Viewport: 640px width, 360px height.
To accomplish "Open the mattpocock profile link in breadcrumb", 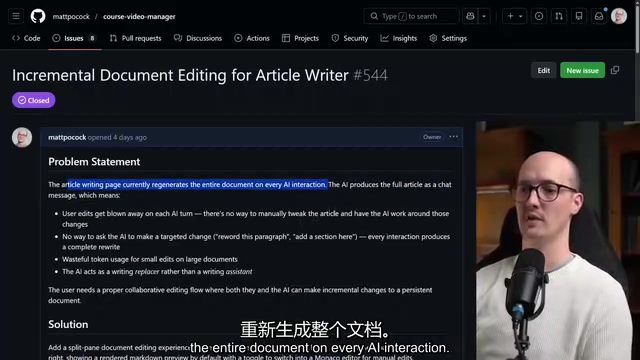I will coord(71,17).
